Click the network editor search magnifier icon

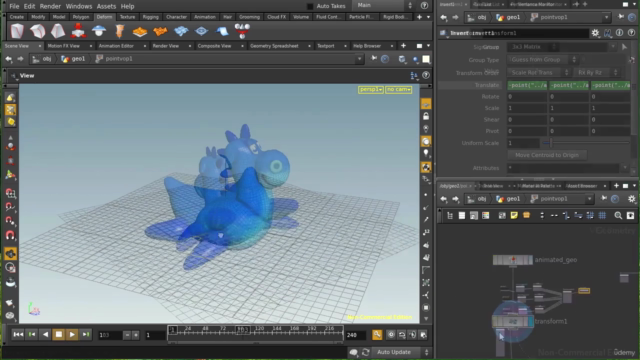(x=618, y=216)
